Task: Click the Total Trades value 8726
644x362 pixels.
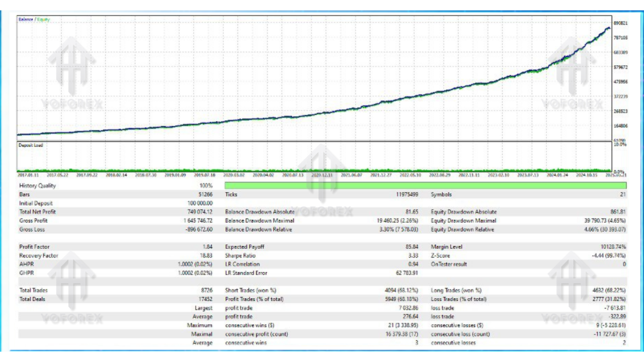Action: 206,290
